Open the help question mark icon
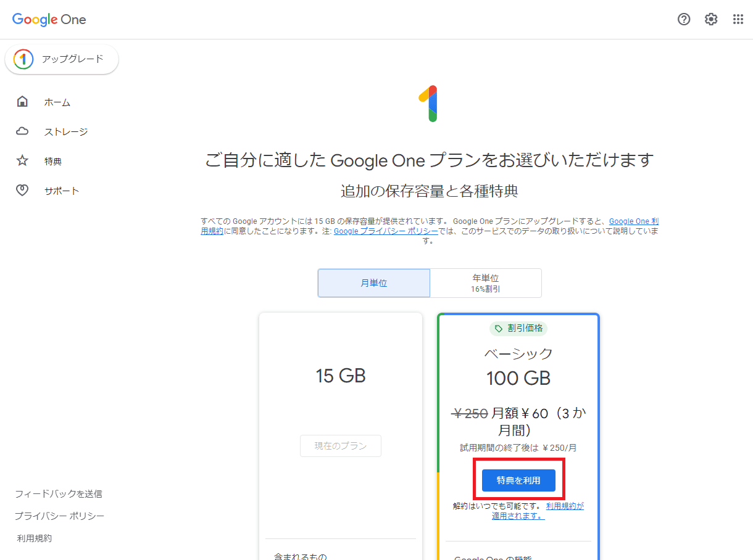The width and height of the screenshot is (753, 560). [684, 19]
